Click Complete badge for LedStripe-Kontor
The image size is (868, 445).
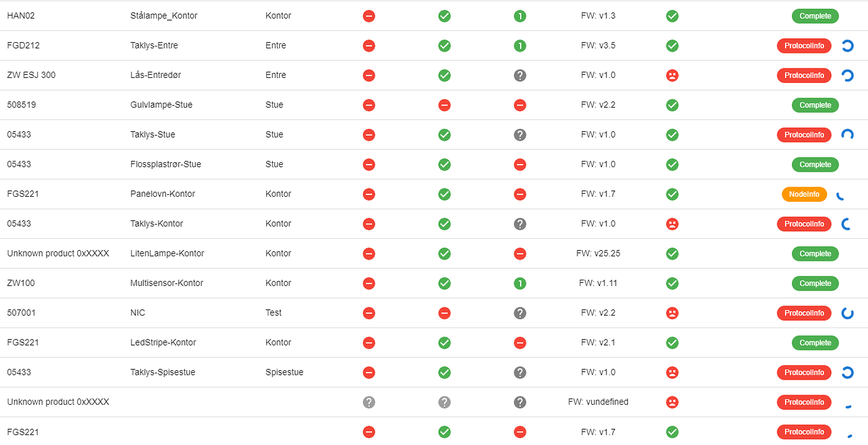(815, 343)
